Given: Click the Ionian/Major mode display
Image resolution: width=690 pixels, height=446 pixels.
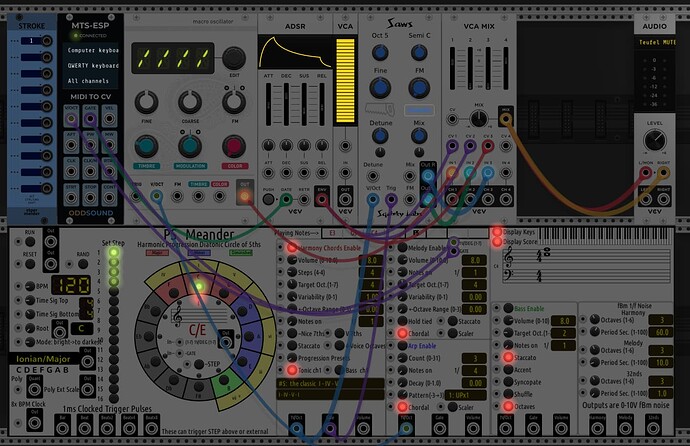Looking at the screenshot, I should pos(43,359).
